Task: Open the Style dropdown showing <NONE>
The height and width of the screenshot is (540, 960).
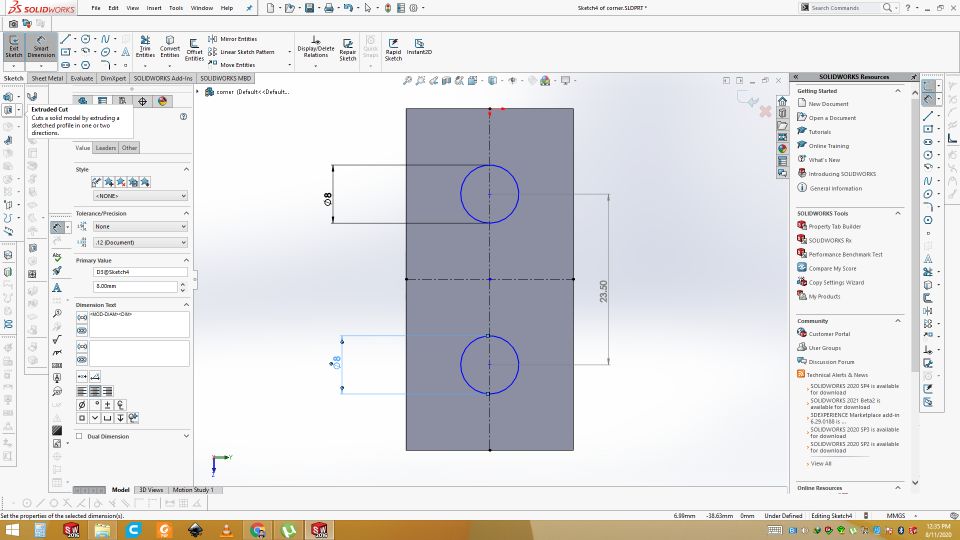Action: click(x=140, y=195)
